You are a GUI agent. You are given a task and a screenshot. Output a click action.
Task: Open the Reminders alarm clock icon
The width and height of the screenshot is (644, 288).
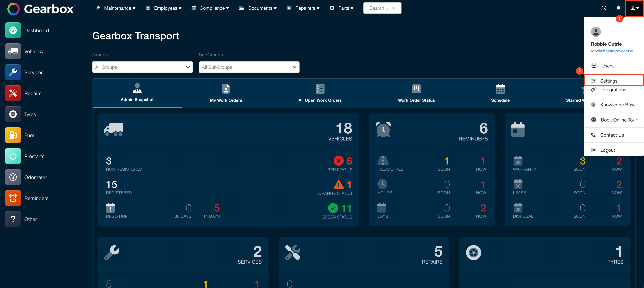pos(13,198)
